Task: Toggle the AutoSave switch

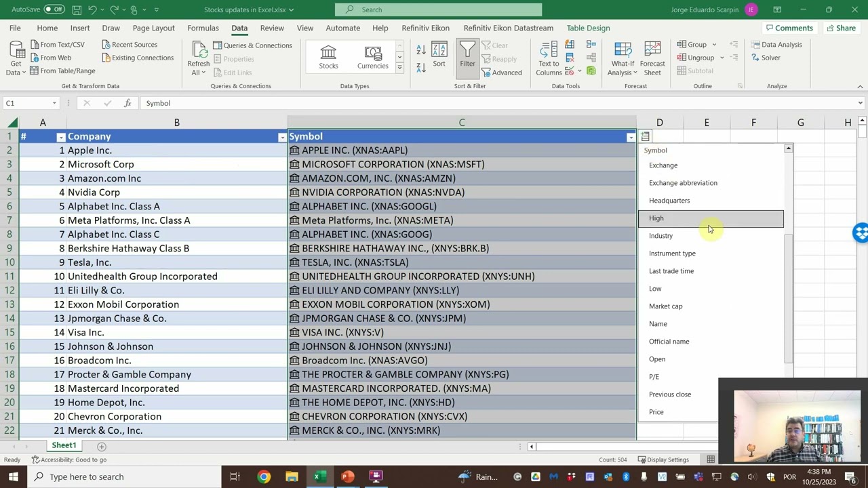Action: click(x=54, y=9)
